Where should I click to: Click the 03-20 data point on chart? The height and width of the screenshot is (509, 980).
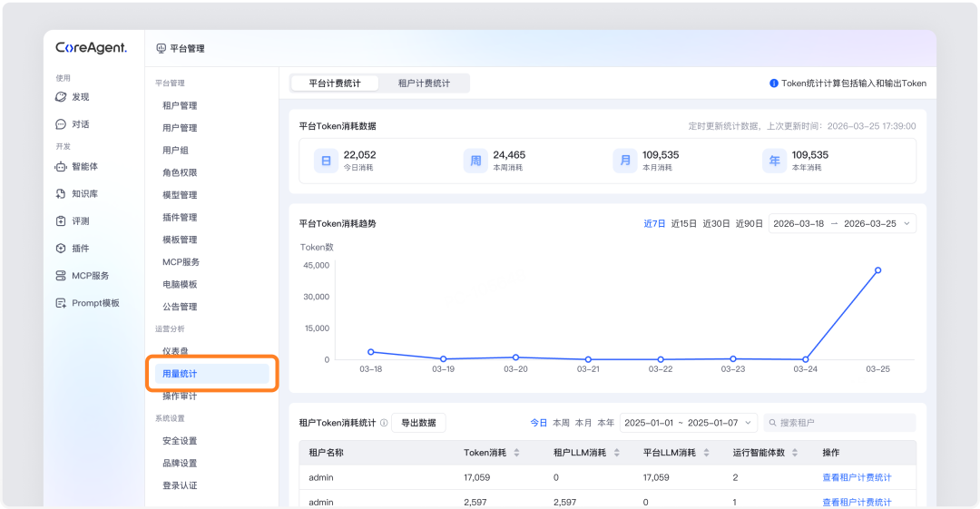click(x=515, y=357)
